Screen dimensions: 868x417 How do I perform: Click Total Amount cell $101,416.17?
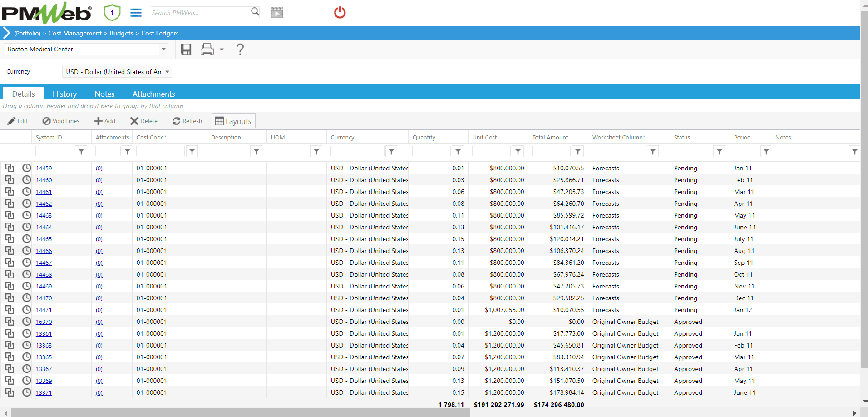[567, 227]
